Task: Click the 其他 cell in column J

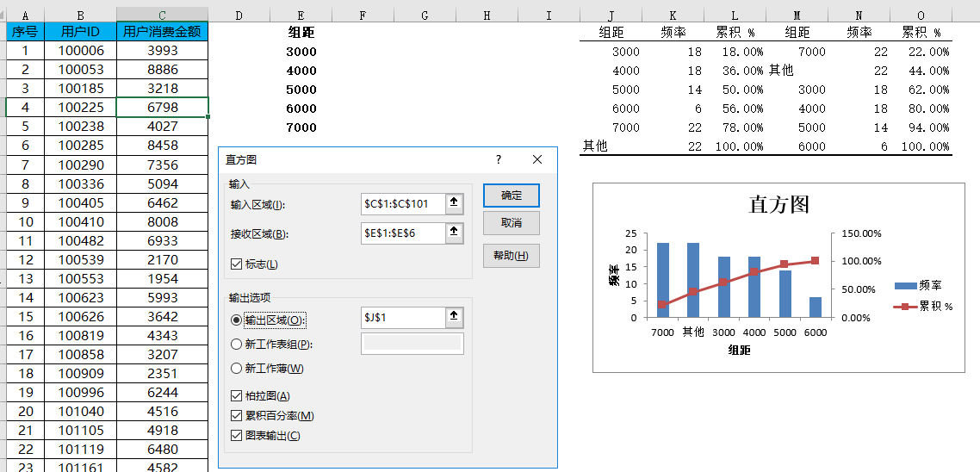Action: tap(611, 146)
